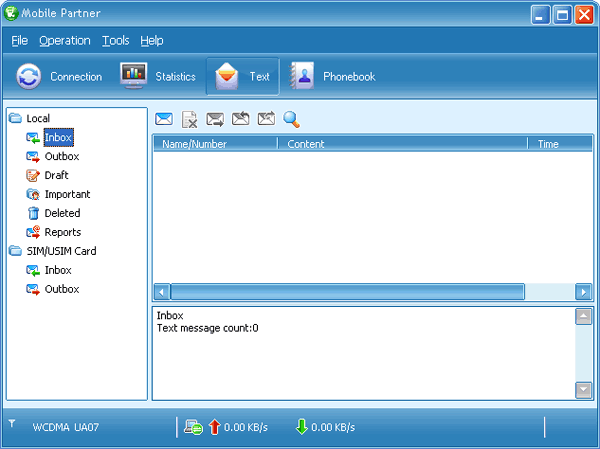Click the Draft pencil icon
The image size is (600, 449).
pos(33,175)
